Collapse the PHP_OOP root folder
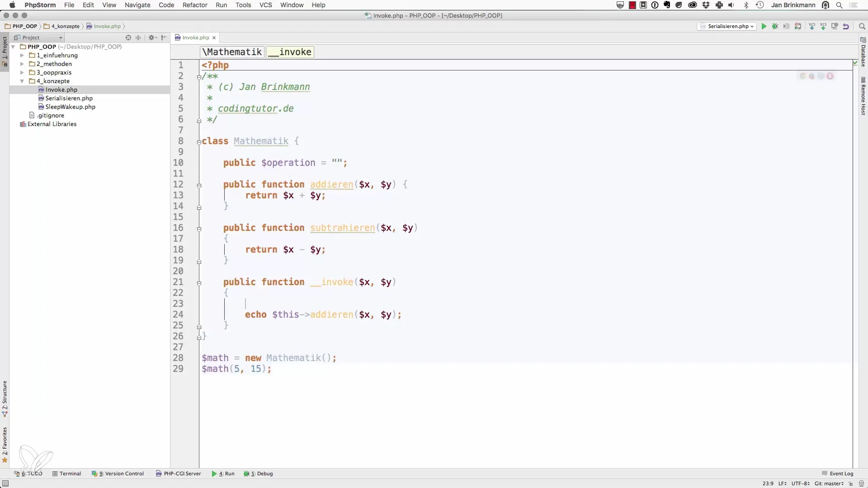 tap(14, 47)
